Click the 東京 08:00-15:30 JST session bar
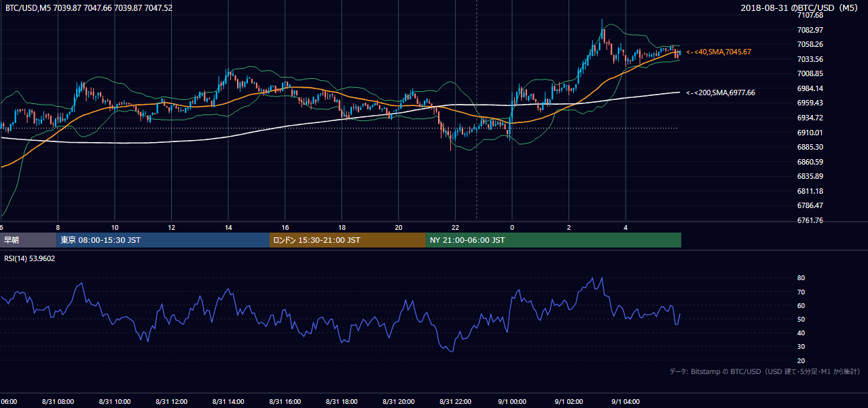 162,240
